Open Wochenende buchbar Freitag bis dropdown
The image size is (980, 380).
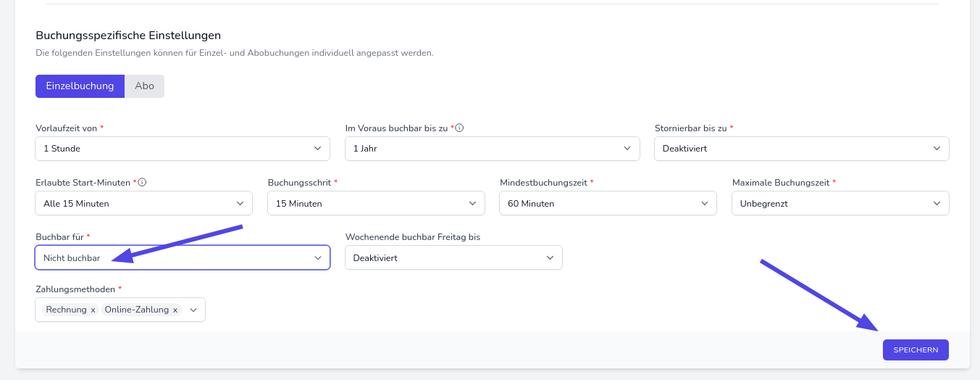[x=453, y=257]
